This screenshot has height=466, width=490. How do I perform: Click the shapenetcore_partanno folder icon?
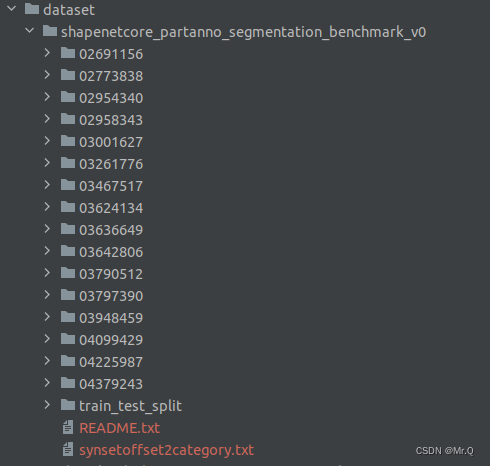click(x=50, y=31)
